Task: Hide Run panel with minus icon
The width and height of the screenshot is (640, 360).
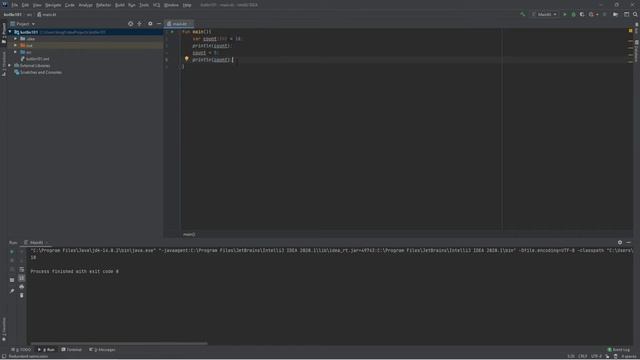Action: pyautogui.click(x=629, y=242)
